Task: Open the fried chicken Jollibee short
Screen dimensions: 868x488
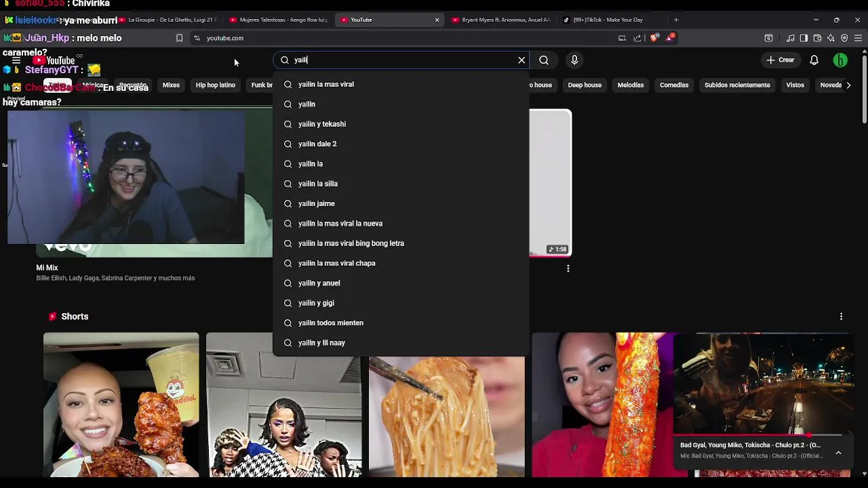Action: [121, 405]
